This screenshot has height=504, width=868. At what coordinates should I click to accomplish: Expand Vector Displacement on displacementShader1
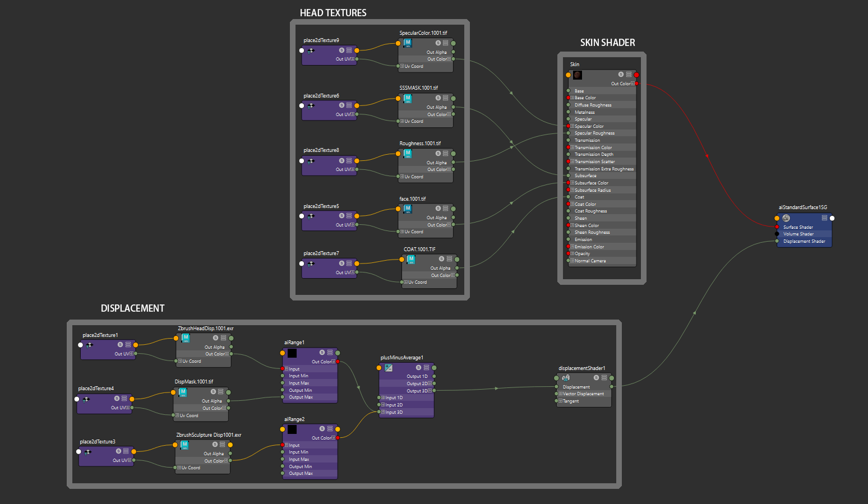[x=560, y=394]
